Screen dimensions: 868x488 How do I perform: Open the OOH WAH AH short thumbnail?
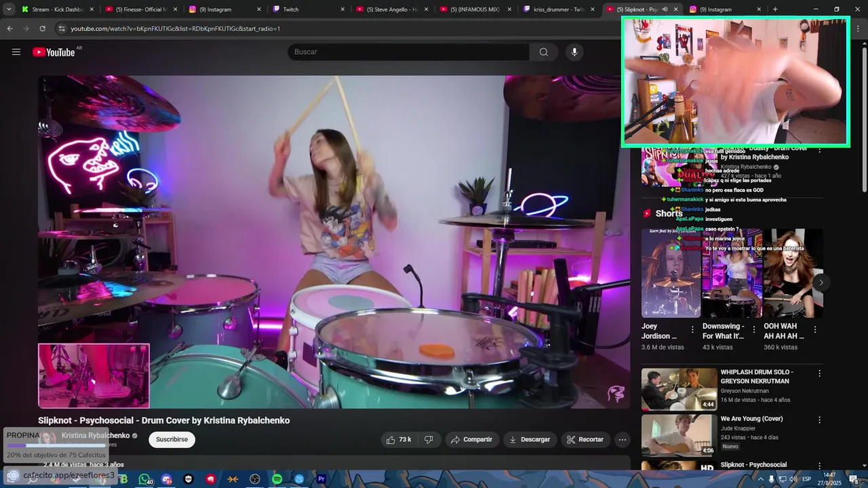(793, 273)
